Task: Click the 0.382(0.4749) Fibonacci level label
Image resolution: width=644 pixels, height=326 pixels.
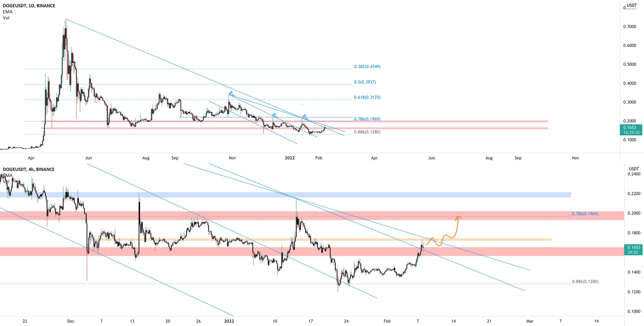Action: [x=367, y=67]
